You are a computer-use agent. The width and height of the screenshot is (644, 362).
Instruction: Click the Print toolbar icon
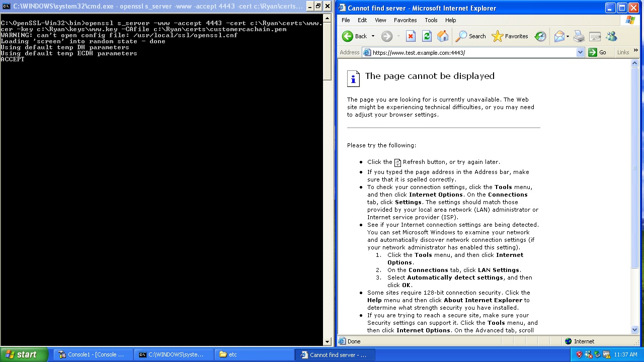[x=579, y=36]
